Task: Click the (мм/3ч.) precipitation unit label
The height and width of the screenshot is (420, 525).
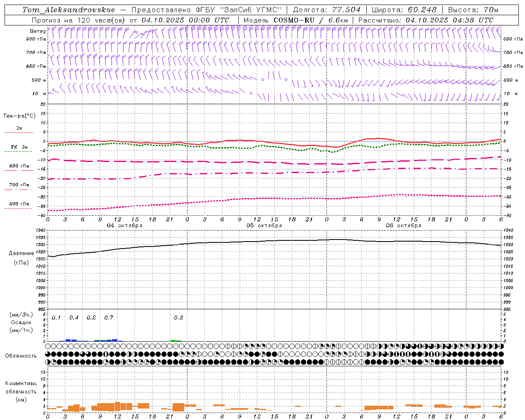Action: (x=21, y=315)
